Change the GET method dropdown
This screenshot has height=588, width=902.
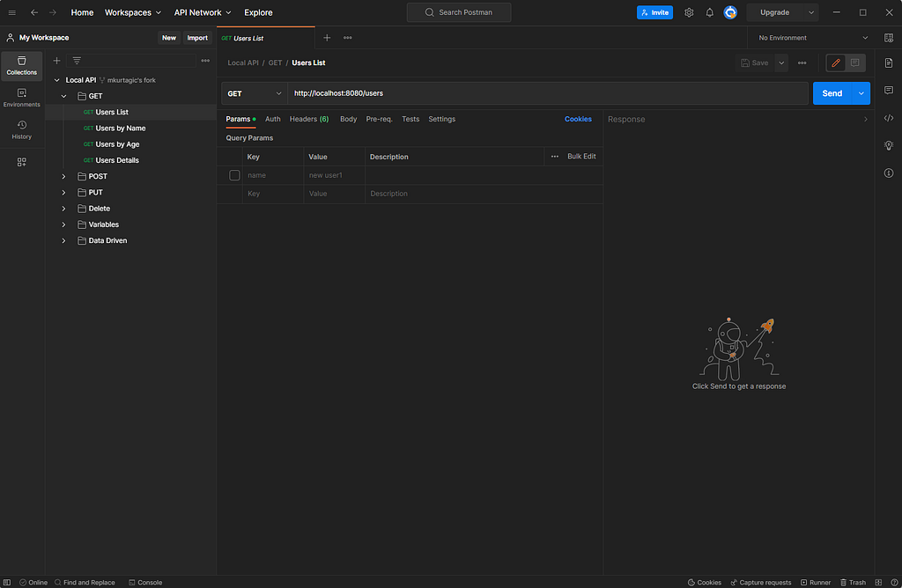click(x=255, y=93)
